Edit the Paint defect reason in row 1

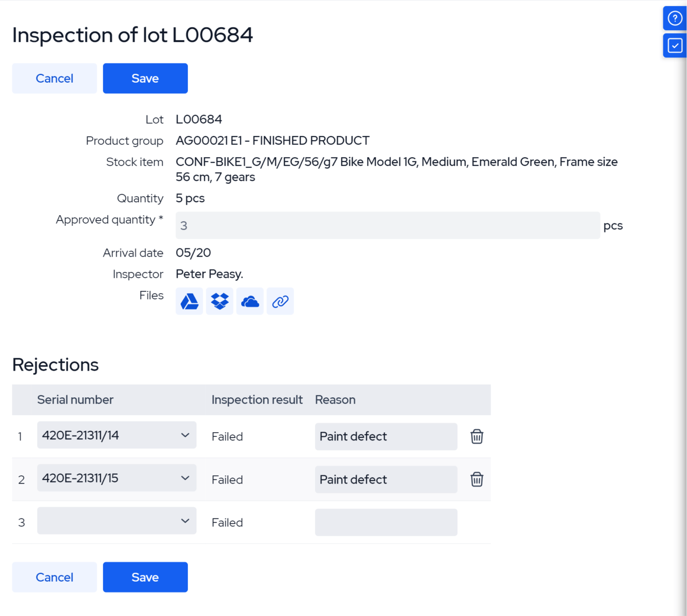tap(386, 436)
